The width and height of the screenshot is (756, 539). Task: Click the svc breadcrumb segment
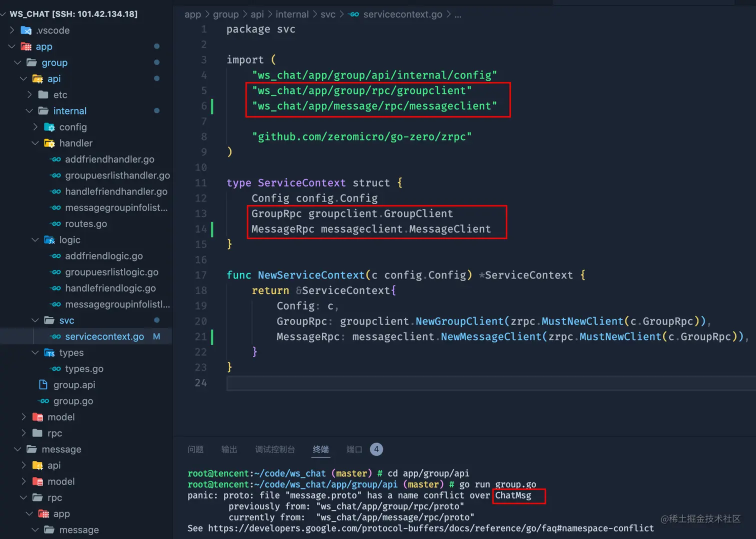(x=328, y=14)
